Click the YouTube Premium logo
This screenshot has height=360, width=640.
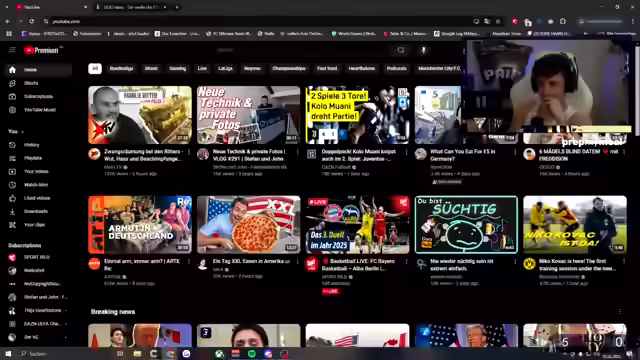click(41, 50)
